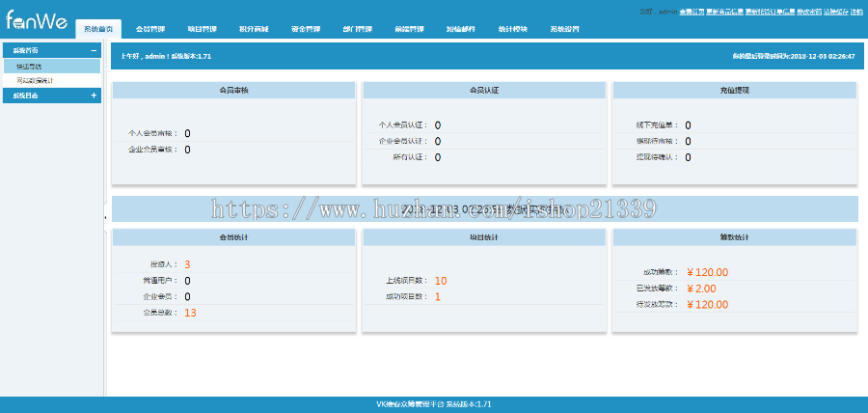Open the 短信邮件 tab
The height and width of the screenshot is (413, 868).
[461, 29]
